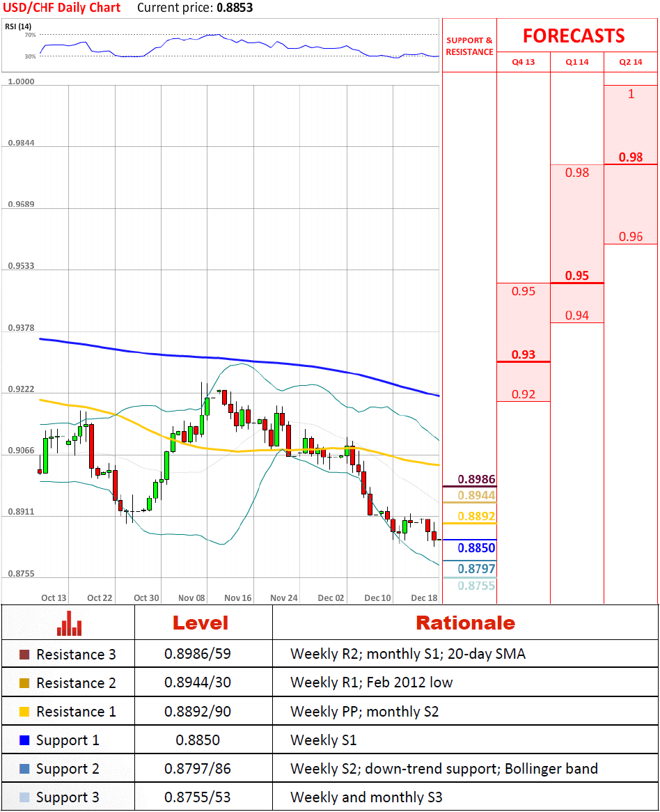Click the FORECASTS heading
660x812 pixels.
coord(574,36)
